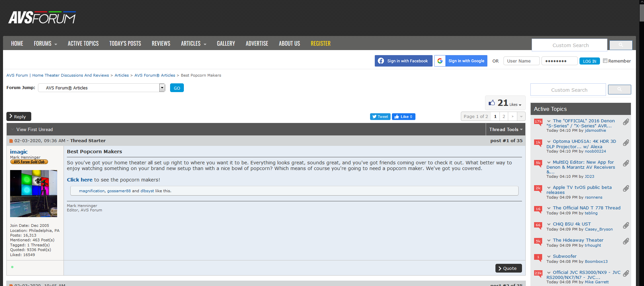Click the 2k badge beside Apple TV topic
644x286 pixels.
coord(538,189)
